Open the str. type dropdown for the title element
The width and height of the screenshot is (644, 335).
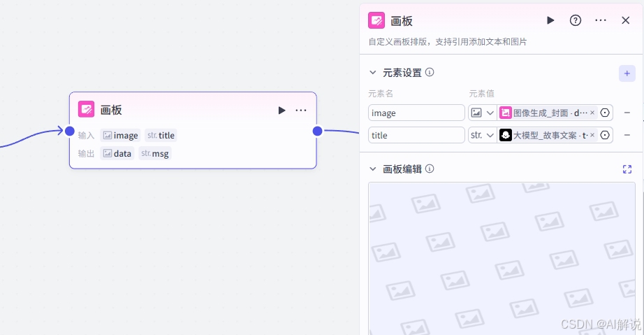[483, 135]
